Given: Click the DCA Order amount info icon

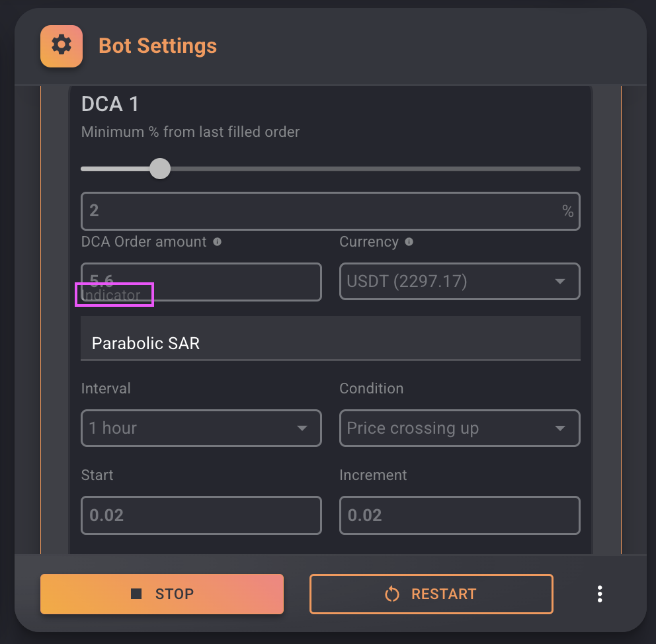Looking at the screenshot, I should [217, 242].
